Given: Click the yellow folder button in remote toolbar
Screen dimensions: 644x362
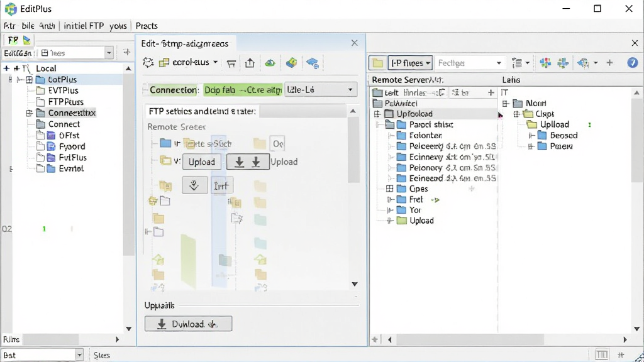Looking at the screenshot, I should coord(377,63).
